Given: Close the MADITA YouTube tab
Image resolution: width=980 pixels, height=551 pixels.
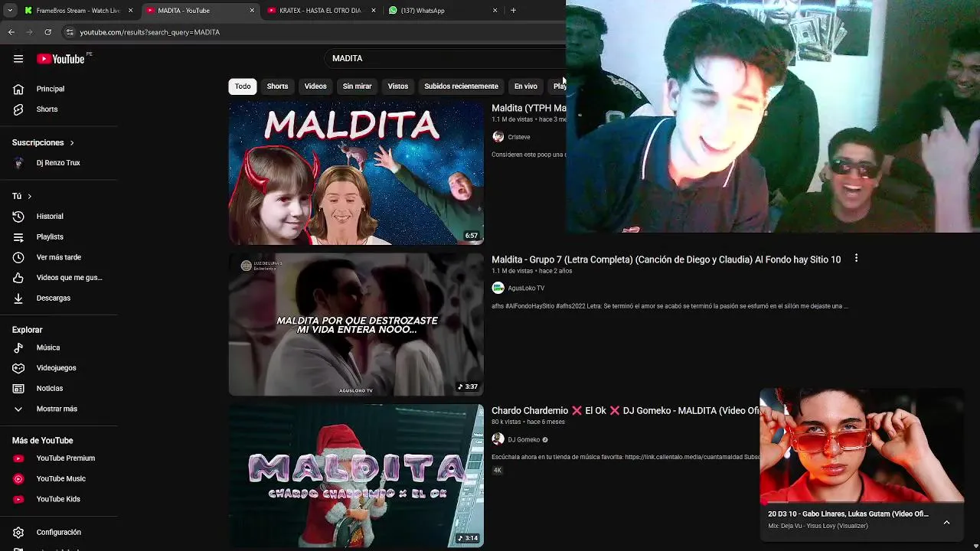Looking at the screenshot, I should [252, 11].
